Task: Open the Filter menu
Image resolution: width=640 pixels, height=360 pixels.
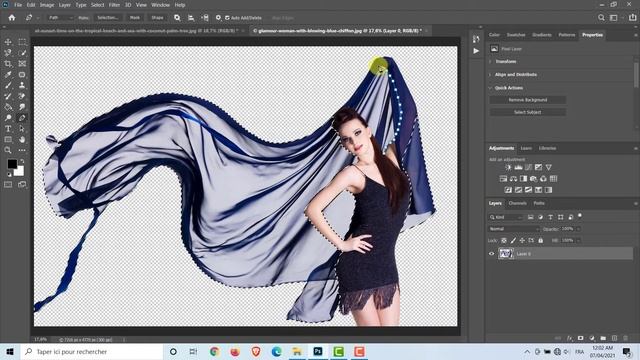Action: tap(114, 5)
